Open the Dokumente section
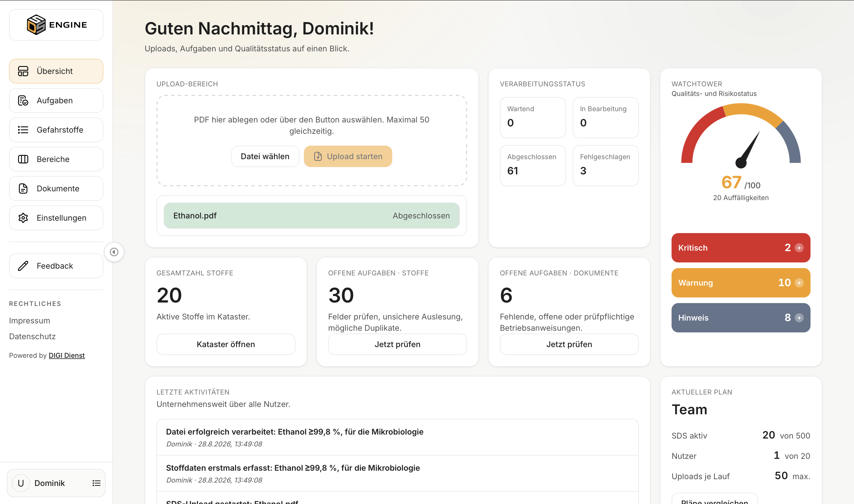 coord(56,189)
